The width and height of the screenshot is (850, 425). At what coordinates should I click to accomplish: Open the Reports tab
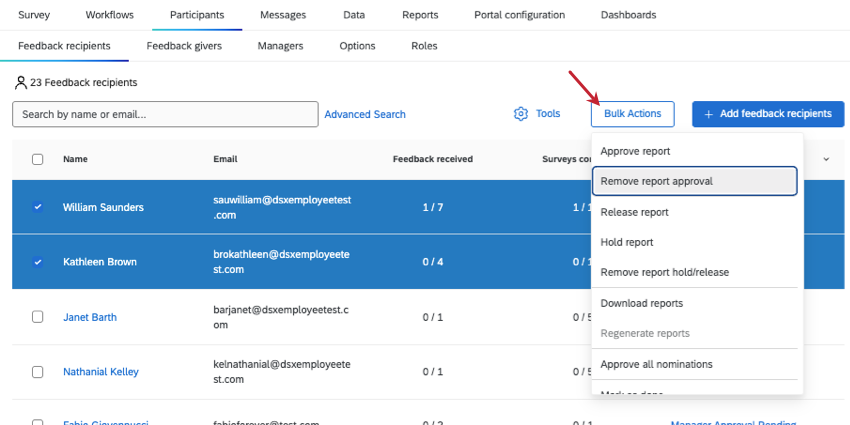click(x=420, y=15)
